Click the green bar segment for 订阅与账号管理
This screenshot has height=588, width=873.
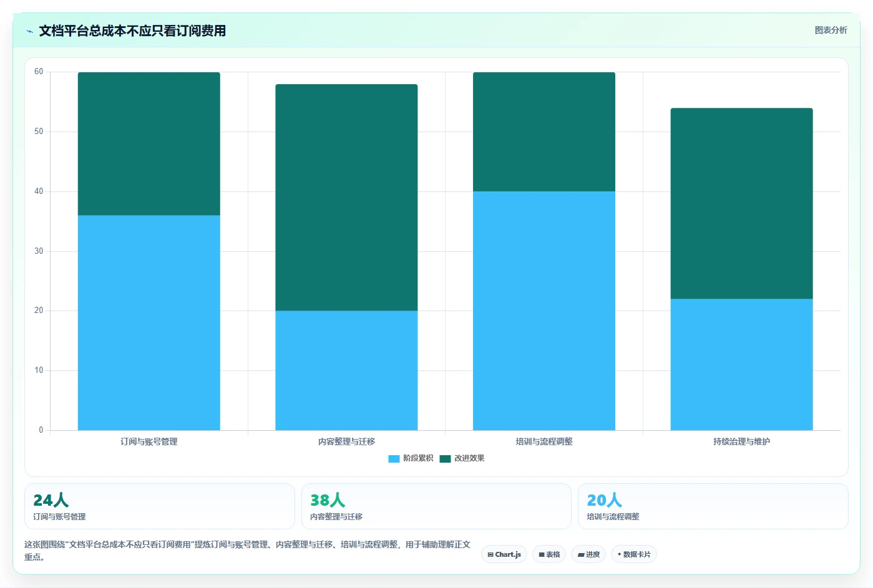[149, 144]
